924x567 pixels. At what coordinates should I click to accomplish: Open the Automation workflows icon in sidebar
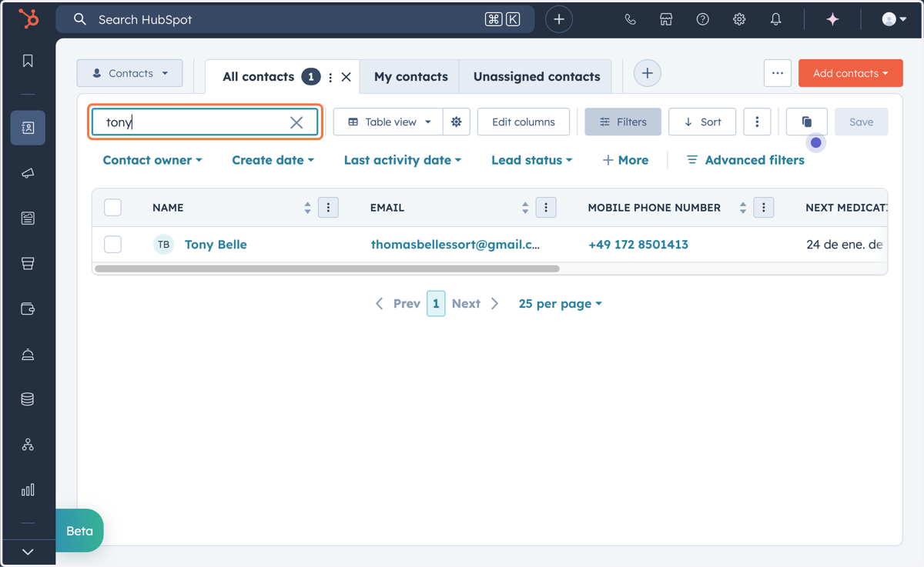click(28, 445)
